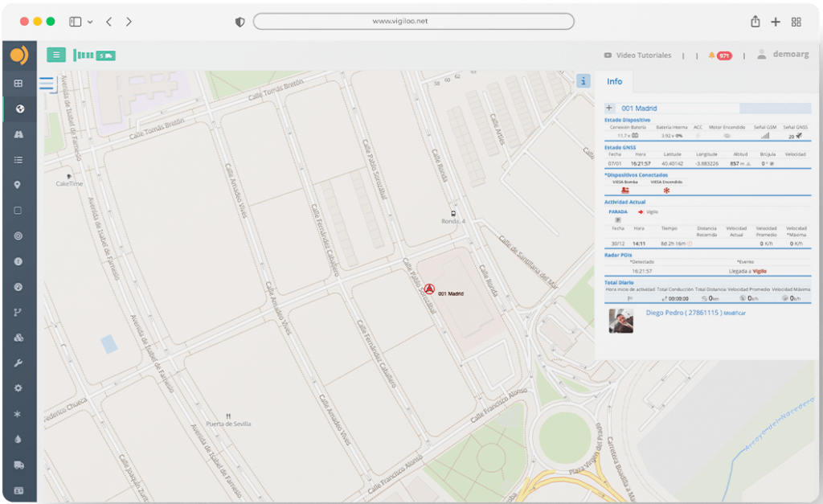Open the Video Tutoriales link
This screenshot has width=823, height=504.
coord(637,55)
